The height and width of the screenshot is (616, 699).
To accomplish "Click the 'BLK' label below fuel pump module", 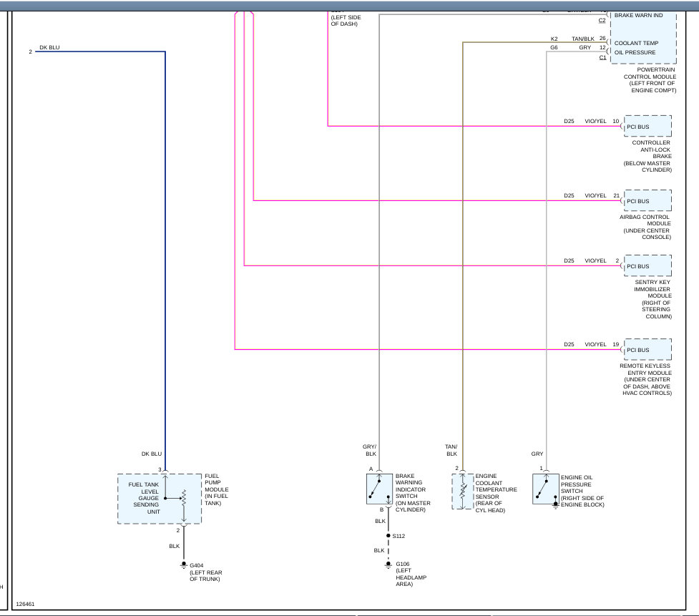I will click(x=175, y=546).
